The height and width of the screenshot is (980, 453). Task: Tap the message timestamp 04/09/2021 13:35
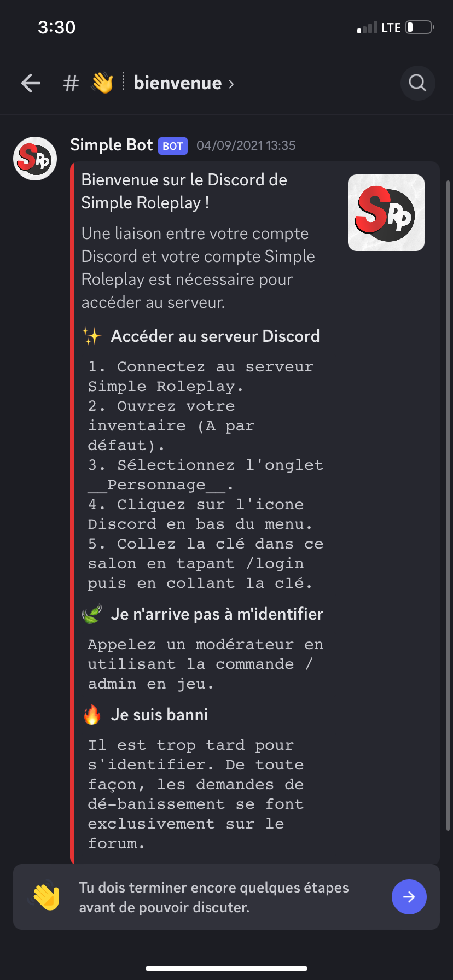coord(246,145)
